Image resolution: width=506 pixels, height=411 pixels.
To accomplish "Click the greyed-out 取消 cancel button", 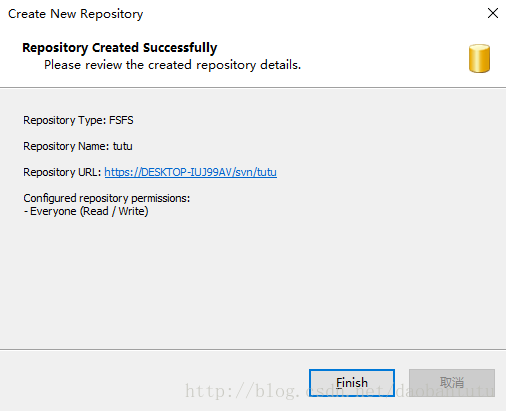I will [452, 383].
